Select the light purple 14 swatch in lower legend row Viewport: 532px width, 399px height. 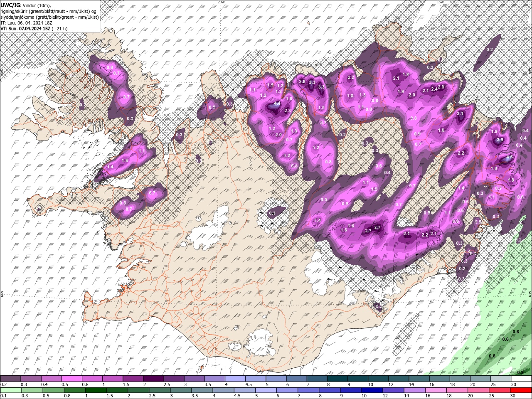[414, 390]
